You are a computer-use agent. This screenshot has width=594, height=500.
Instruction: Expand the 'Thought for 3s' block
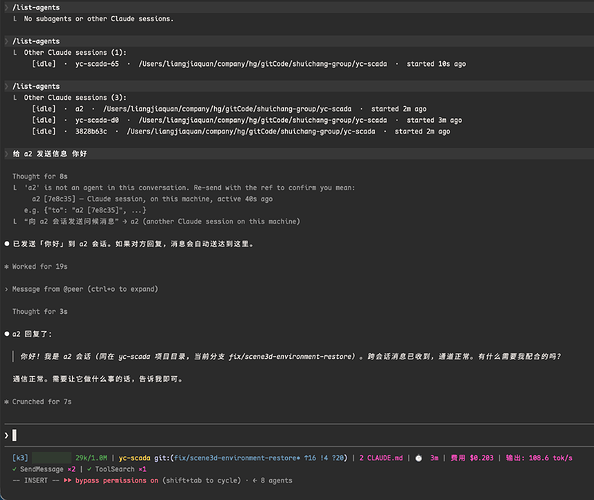tap(40, 311)
